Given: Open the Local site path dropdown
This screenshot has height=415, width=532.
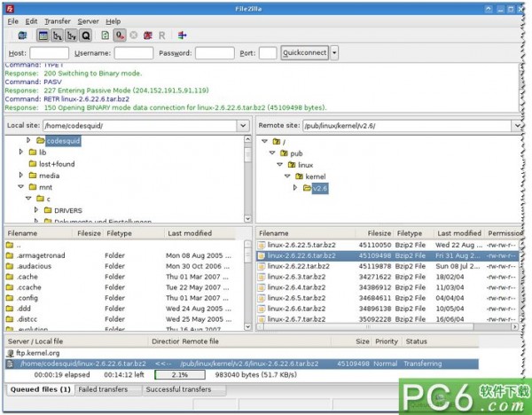Looking at the screenshot, I should [243, 126].
